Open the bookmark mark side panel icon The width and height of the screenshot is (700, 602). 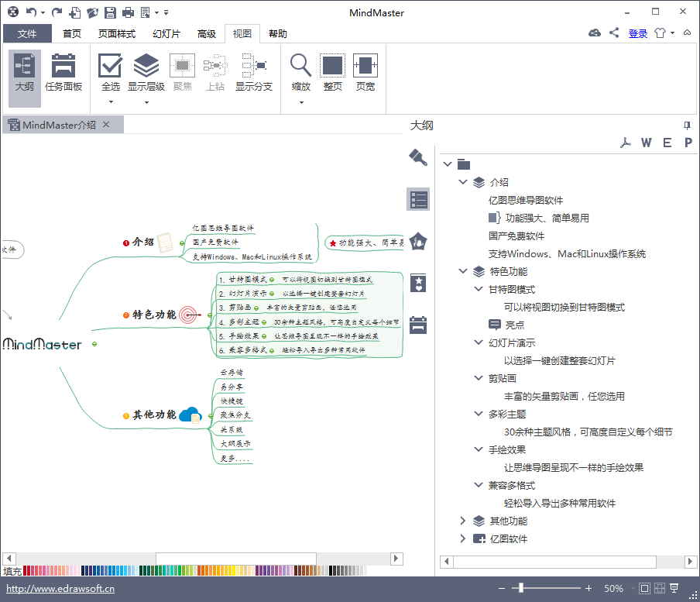click(x=418, y=283)
